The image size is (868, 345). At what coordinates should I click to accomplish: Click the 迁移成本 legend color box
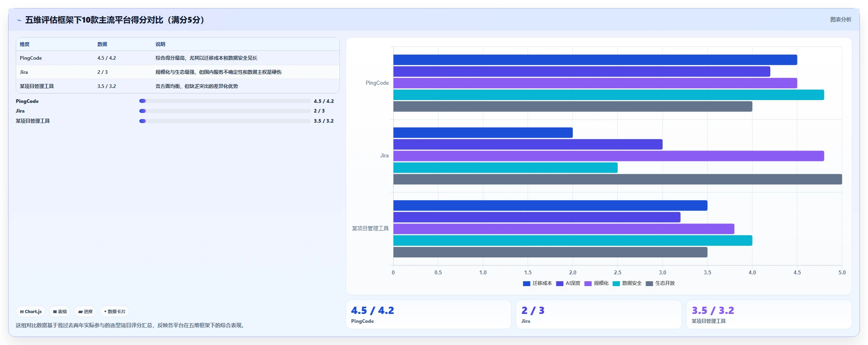pyautogui.click(x=526, y=284)
